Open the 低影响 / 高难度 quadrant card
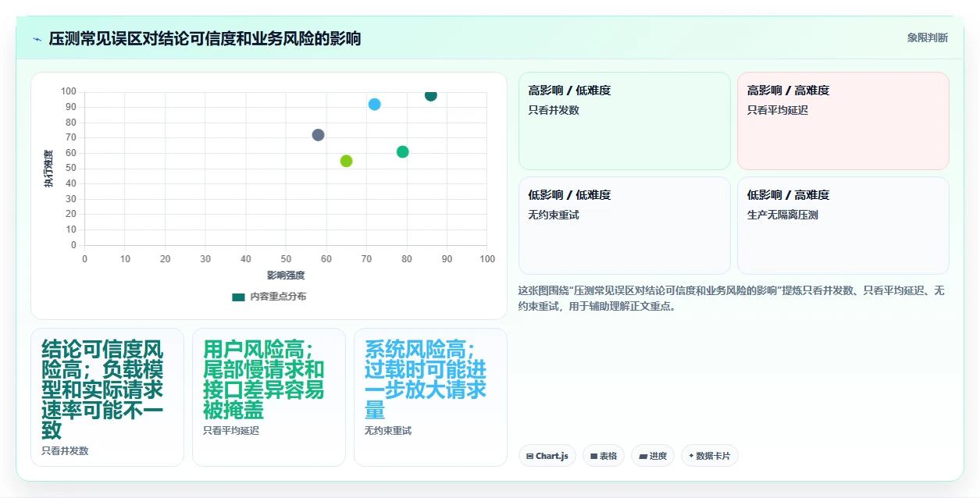The image size is (980, 498). click(843, 226)
